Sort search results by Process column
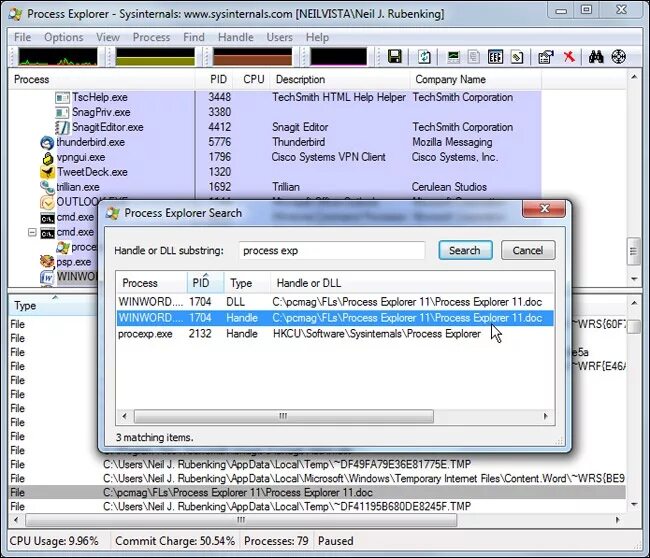The width and height of the screenshot is (650, 558). [152, 283]
